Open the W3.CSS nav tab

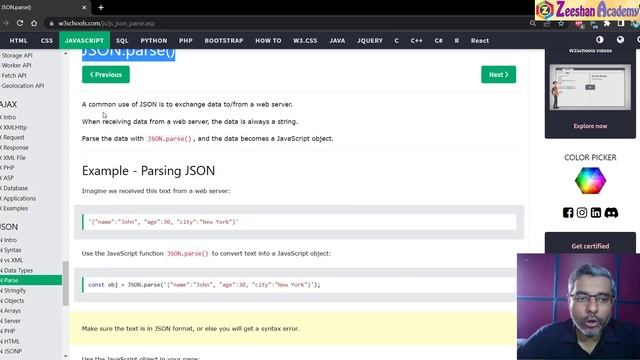pyautogui.click(x=305, y=40)
